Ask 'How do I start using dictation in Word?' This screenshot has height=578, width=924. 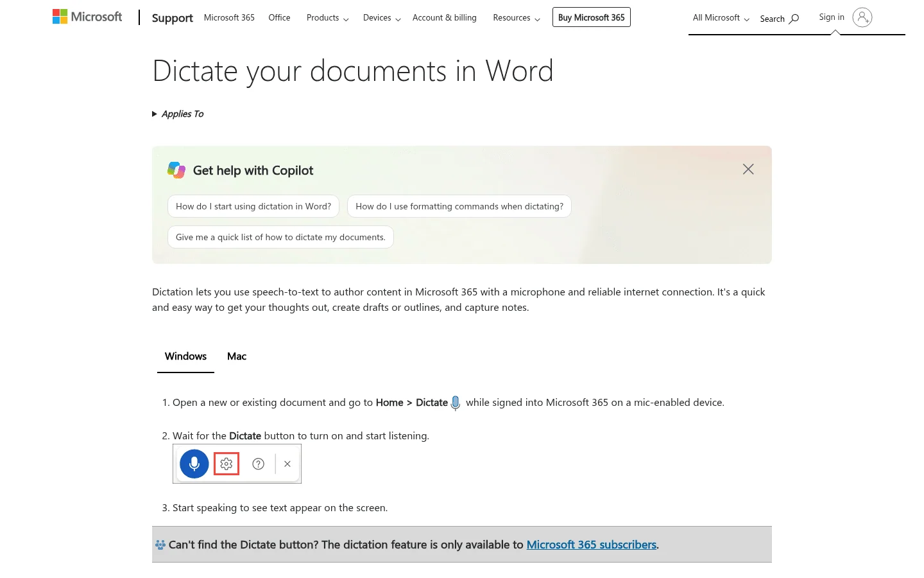coord(253,206)
